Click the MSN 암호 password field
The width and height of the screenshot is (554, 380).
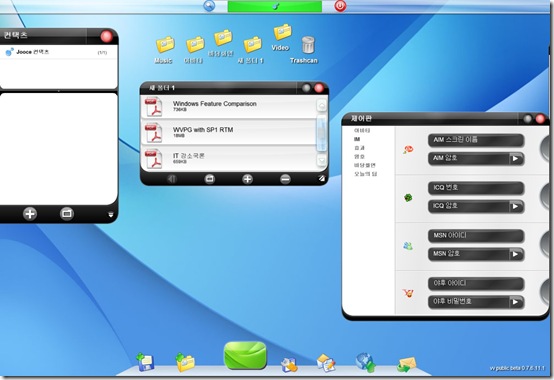click(x=468, y=254)
